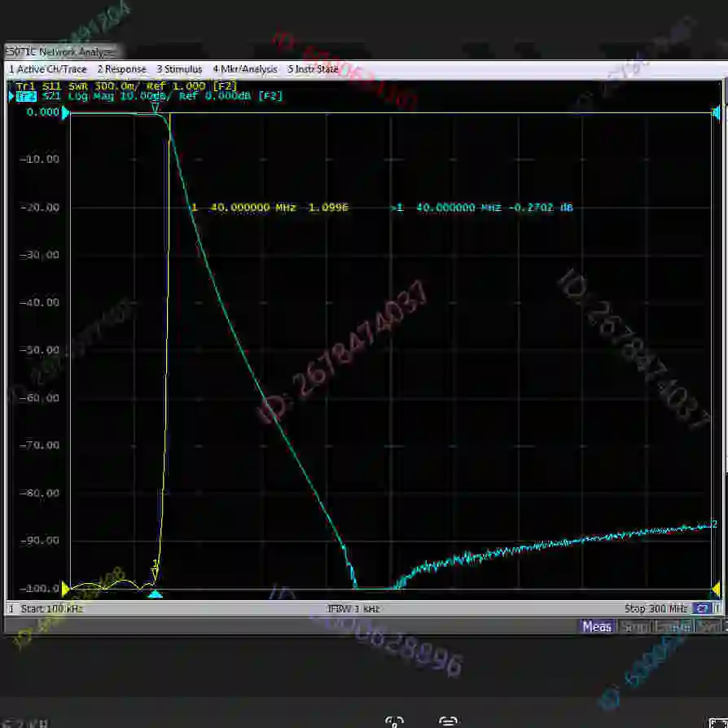The image size is (728, 728).
Task: Click the -50.00 scale label
Action: pyautogui.click(x=39, y=350)
